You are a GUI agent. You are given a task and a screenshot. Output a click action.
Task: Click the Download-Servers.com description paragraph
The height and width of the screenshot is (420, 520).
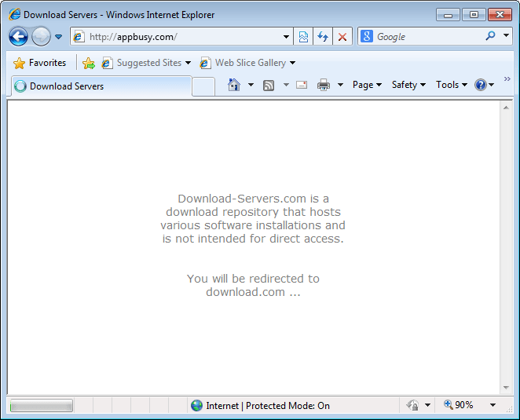click(x=253, y=219)
